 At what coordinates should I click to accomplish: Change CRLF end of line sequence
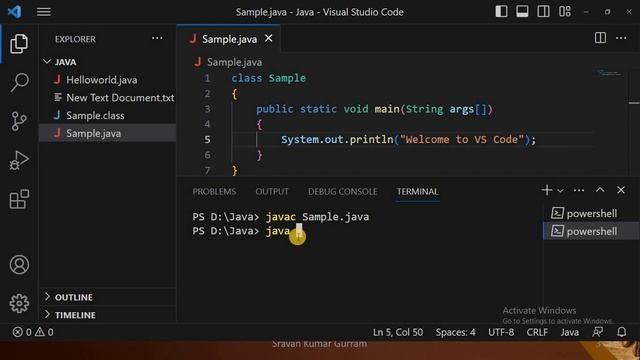click(537, 332)
